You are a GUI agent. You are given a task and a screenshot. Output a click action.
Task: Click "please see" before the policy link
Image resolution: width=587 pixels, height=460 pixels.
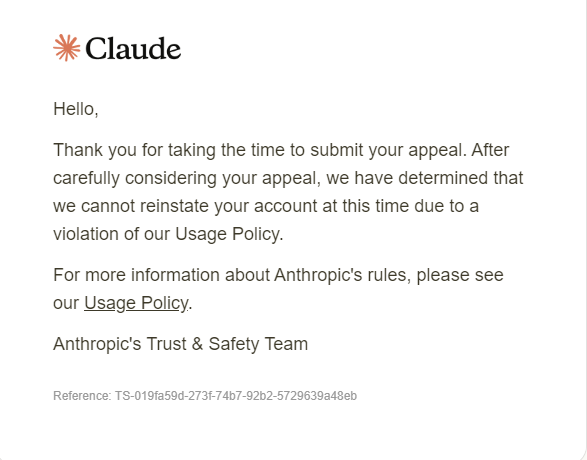click(460, 275)
